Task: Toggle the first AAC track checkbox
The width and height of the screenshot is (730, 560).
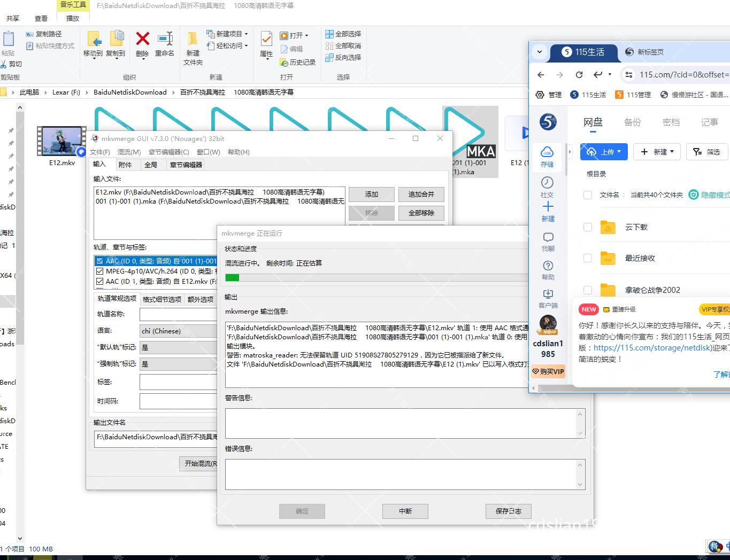Action: tap(100, 261)
